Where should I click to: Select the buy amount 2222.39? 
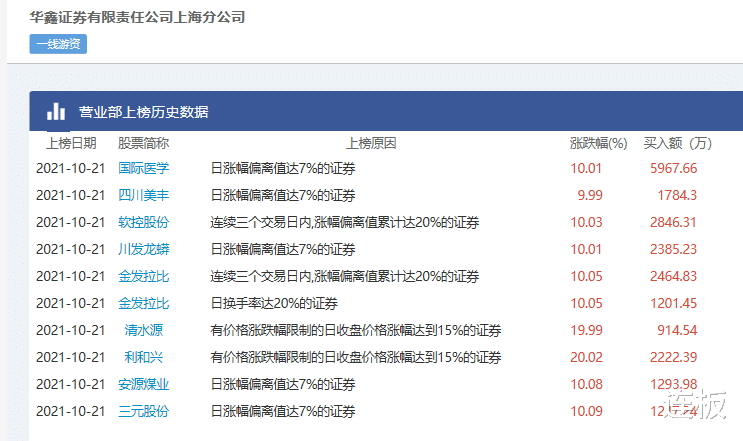click(673, 357)
